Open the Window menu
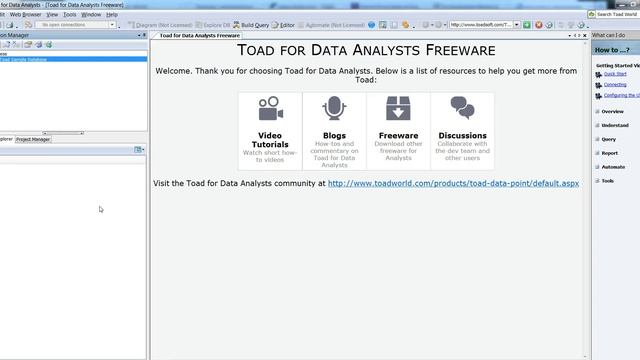 click(x=91, y=14)
